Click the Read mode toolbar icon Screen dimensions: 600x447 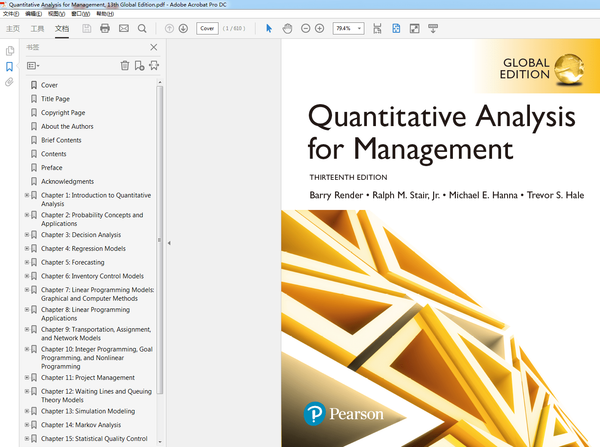pos(433,28)
